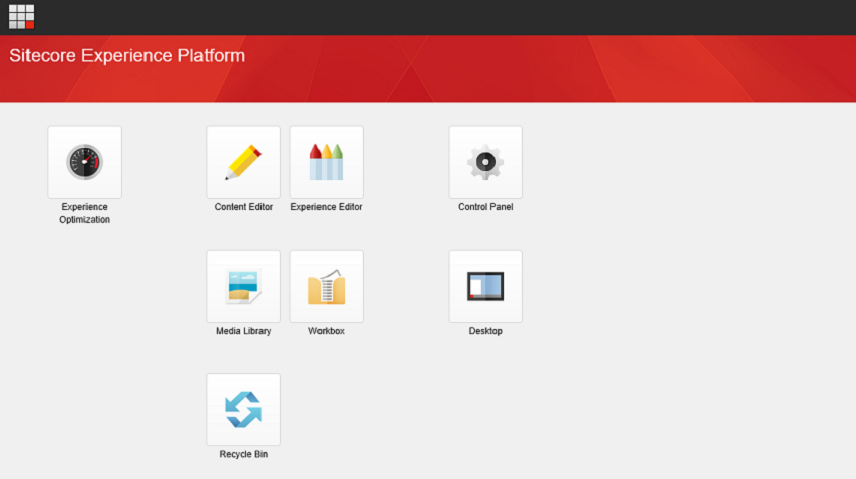Image resolution: width=856 pixels, height=479 pixels.
Task: Open Media Library picture icon
Action: [x=243, y=286]
